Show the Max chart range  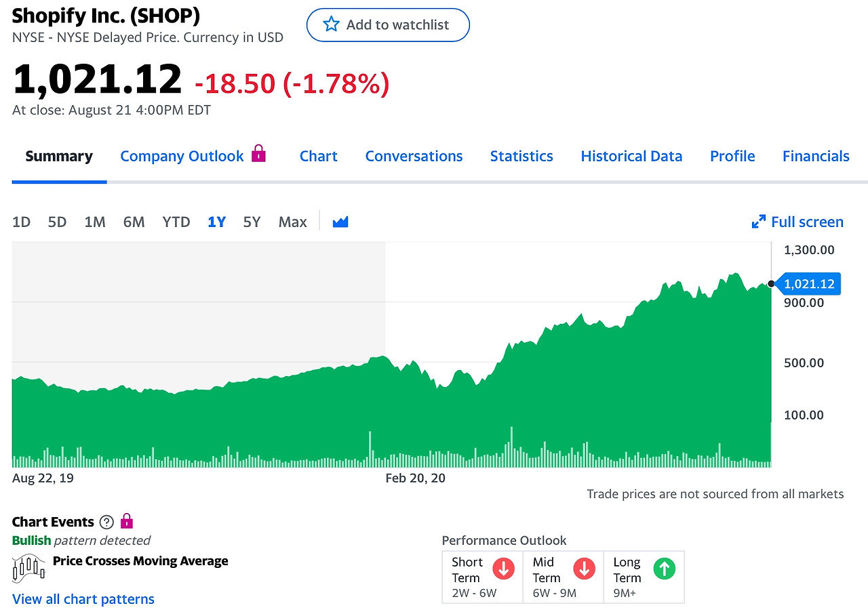point(293,222)
